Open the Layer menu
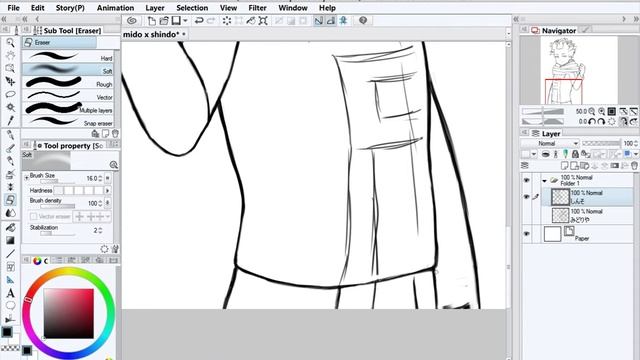Screen dimensions: 640x360 155,8
